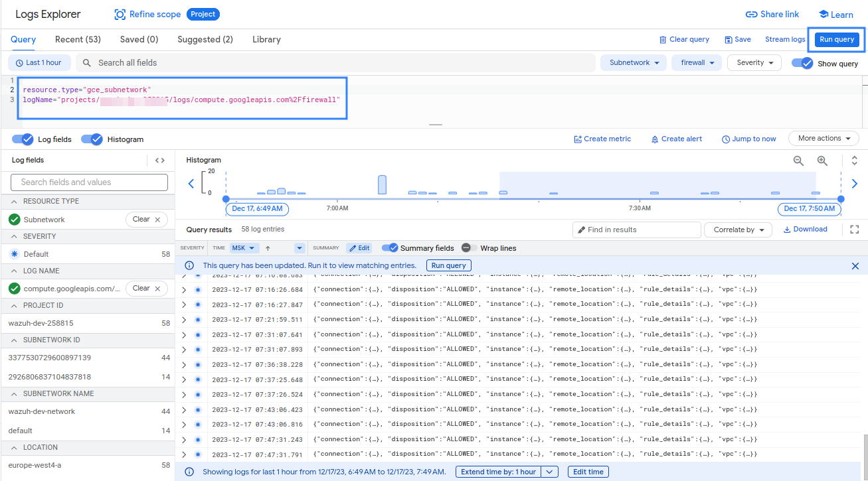Expand query results to full screen
Screen dimensions: 868x481
853,229
